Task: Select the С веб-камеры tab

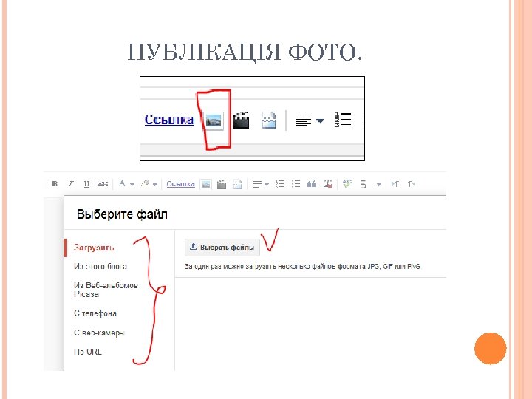Action: coord(99,332)
